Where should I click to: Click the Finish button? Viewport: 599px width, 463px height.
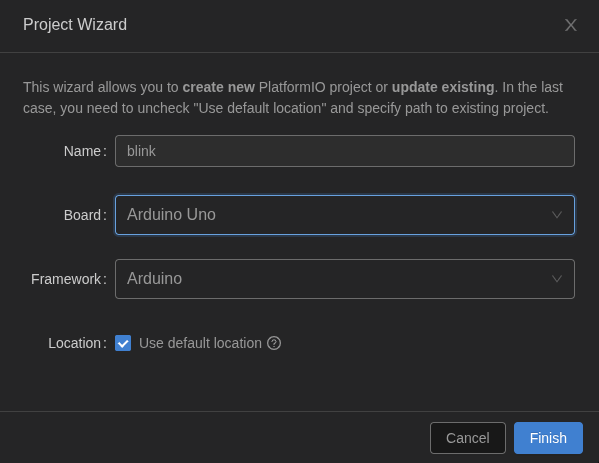click(548, 438)
